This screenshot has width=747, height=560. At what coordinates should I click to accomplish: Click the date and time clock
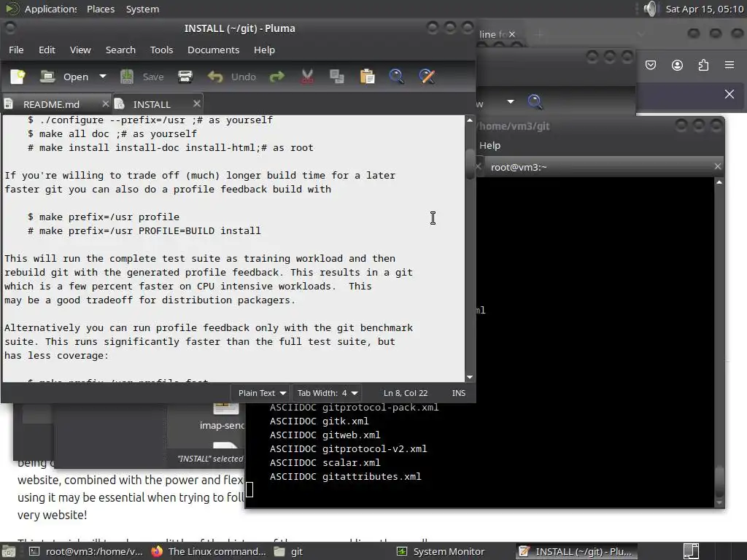coord(704,9)
